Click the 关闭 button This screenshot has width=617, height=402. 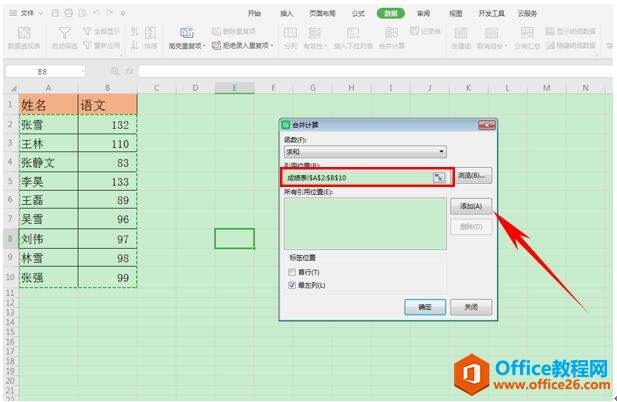pyautogui.click(x=471, y=307)
